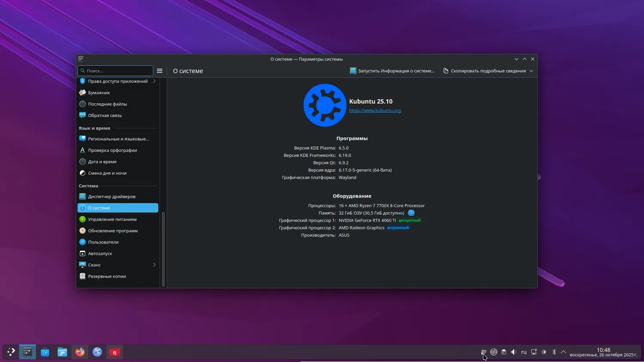Open the hamburger menu next to search
Image resolution: width=644 pixels, height=362 pixels.
click(x=160, y=71)
